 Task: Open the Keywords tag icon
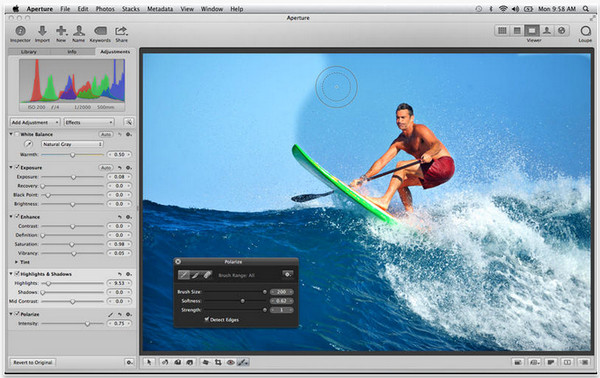click(100, 30)
